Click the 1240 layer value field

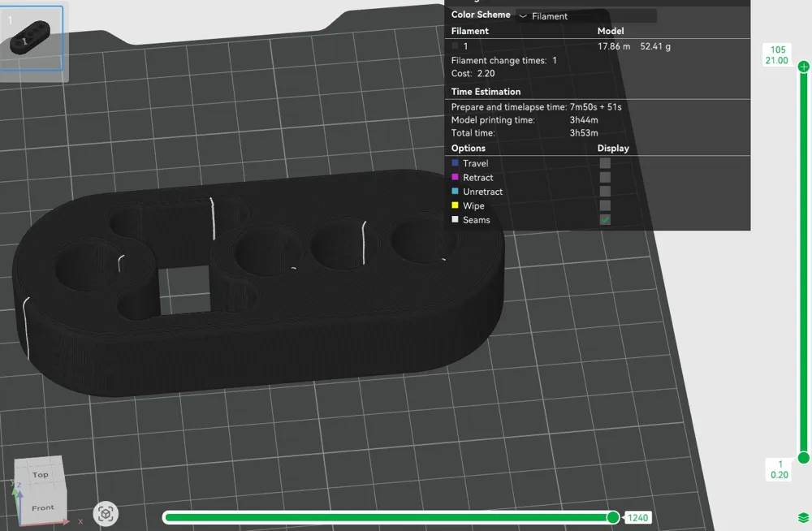(638, 517)
